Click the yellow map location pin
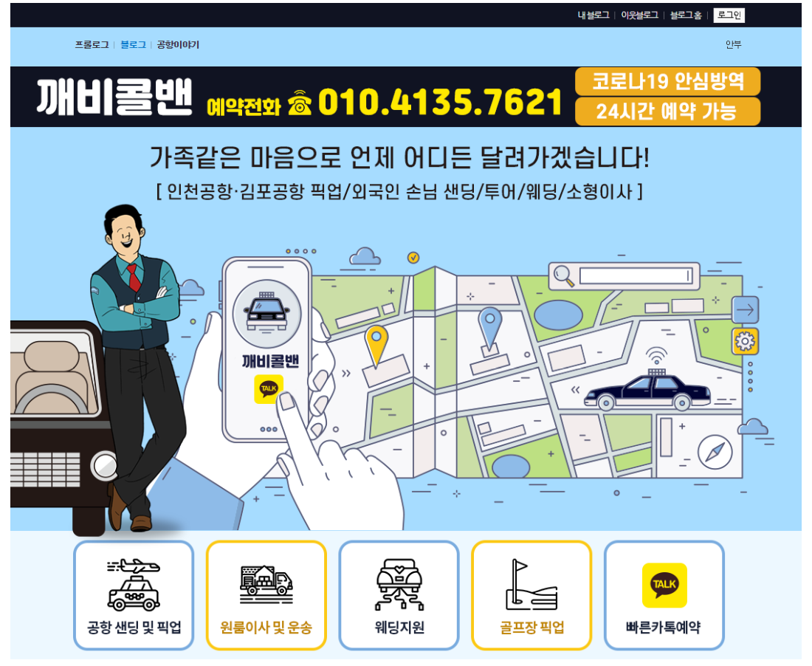 pos(376,346)
